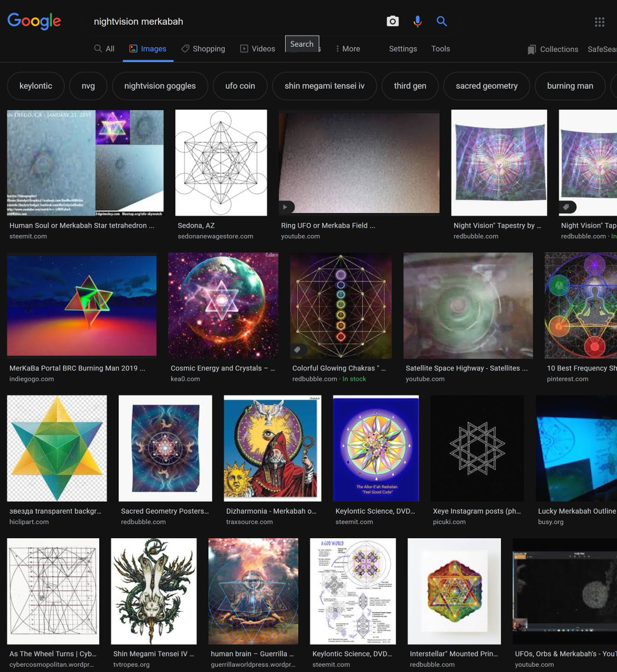Open Cosmic Energy and Crystals image
This screenshot has height=672, width=617.
(223, 305)
